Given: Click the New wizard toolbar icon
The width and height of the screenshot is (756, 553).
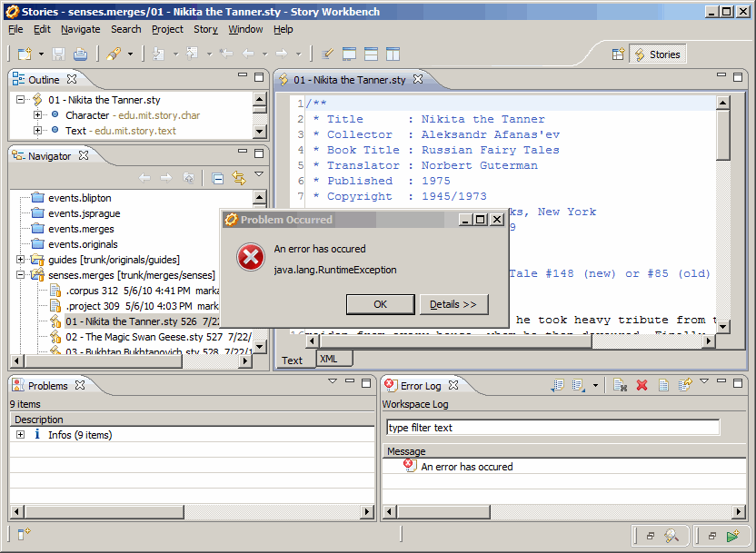Looking at the screenshot, I should (x=23, y=54).
